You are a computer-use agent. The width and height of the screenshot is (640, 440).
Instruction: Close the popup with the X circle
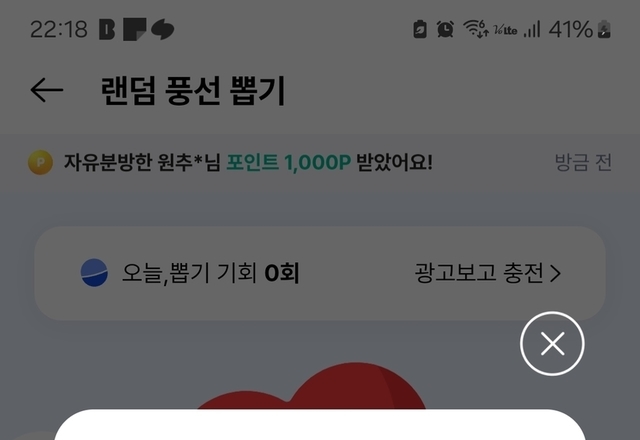pyautogui.click(x=552, y=343)
